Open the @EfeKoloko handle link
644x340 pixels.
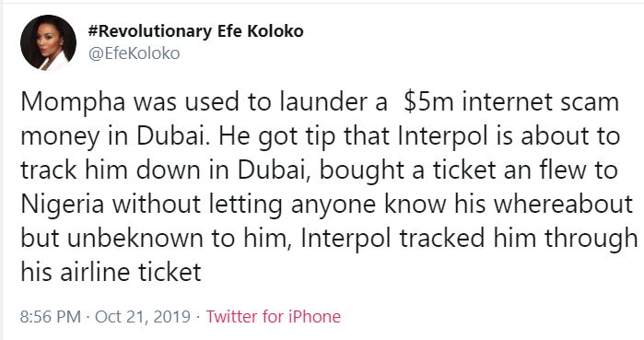tap(135, 53)
